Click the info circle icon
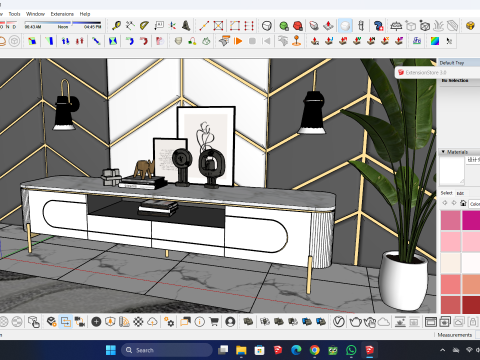The width and height of the screenshot is (480, 360). point(200,322)
